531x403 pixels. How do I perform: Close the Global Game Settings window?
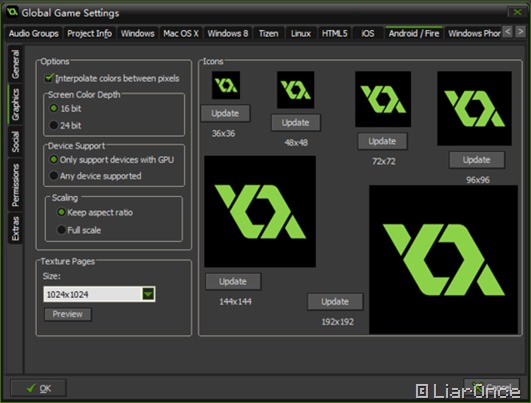pyautogui.click(x=517, y=12)
